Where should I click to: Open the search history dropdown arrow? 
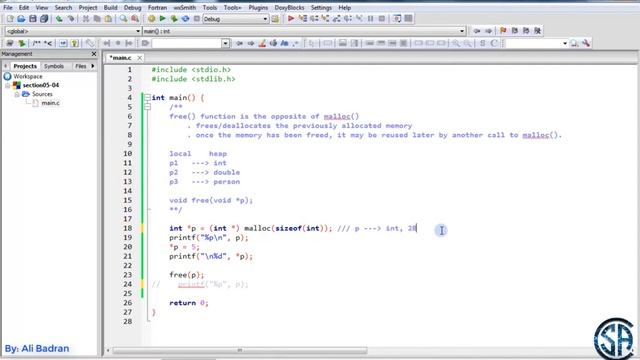(x=225, y=43)
